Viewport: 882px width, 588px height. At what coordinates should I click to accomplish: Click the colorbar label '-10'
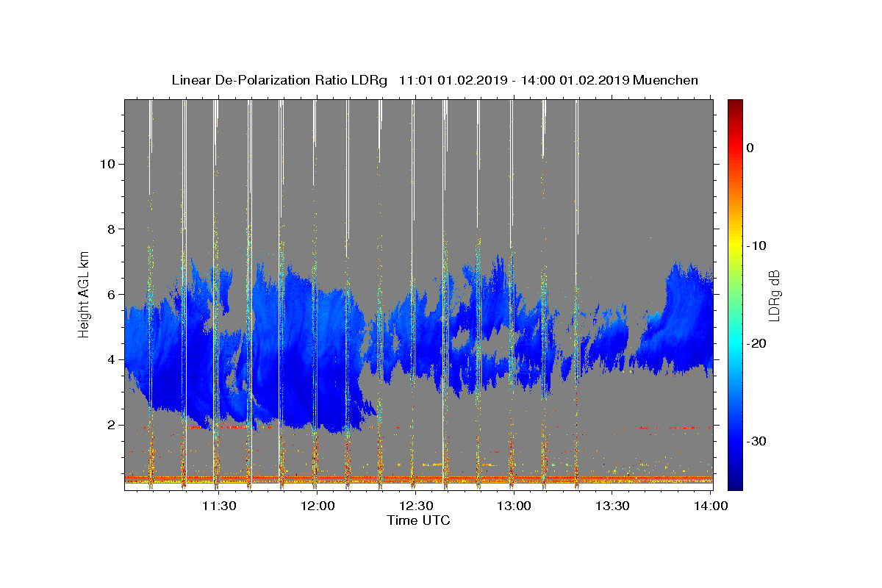[x=756, y=245]
